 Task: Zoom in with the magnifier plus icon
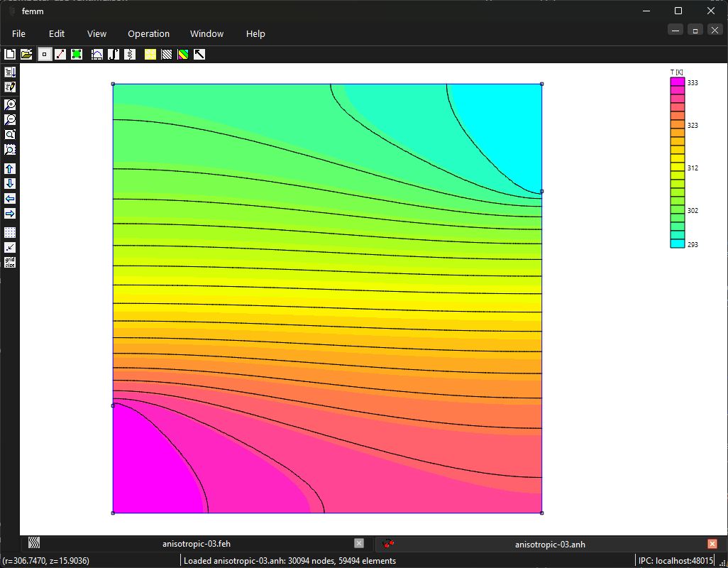(x=10, y=104)
